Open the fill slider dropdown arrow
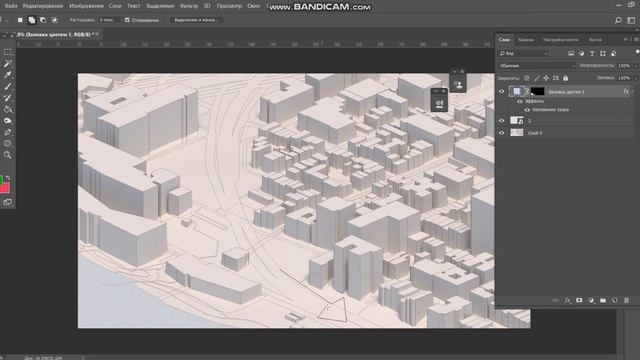The height and width of the screenshot is (360, 640). [635, 78]
